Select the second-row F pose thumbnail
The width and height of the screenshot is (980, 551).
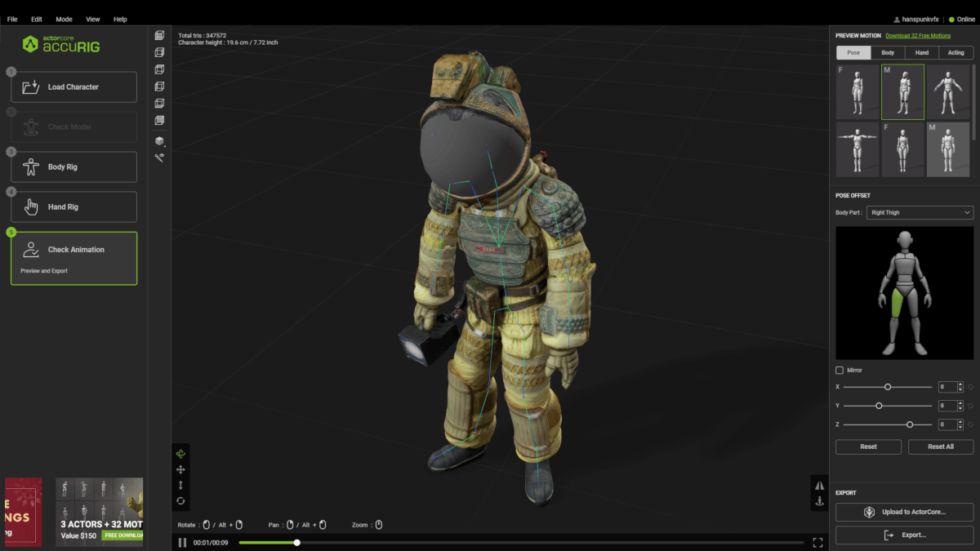coord(902,149)
